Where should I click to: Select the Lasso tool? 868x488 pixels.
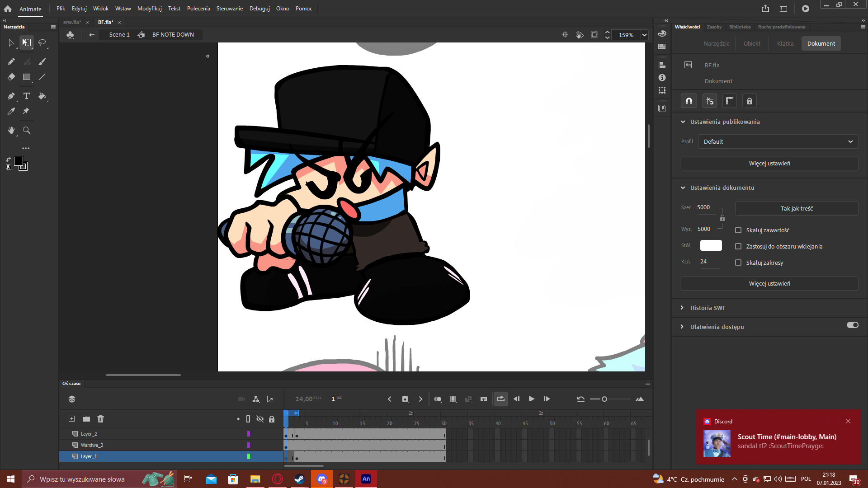pyautogui.click(x=42, y=42)
